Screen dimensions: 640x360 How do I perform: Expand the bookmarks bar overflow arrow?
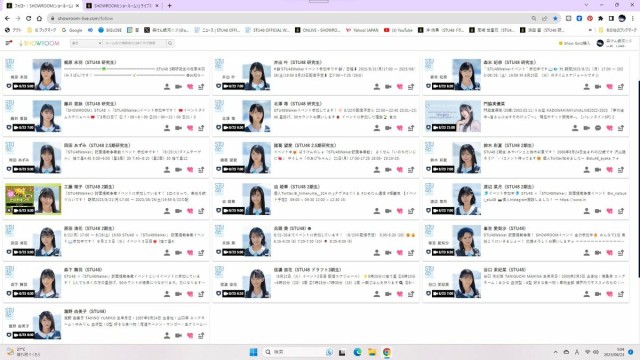590,30
